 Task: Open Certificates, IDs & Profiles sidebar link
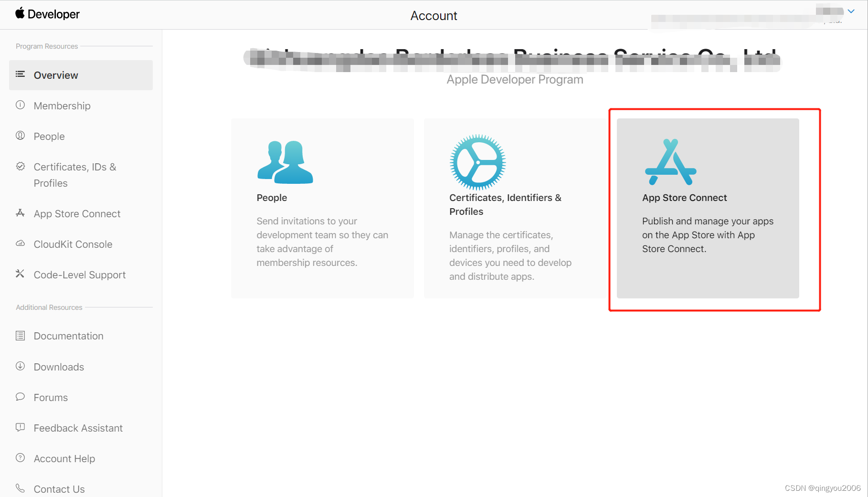click(x=75, y=175)
